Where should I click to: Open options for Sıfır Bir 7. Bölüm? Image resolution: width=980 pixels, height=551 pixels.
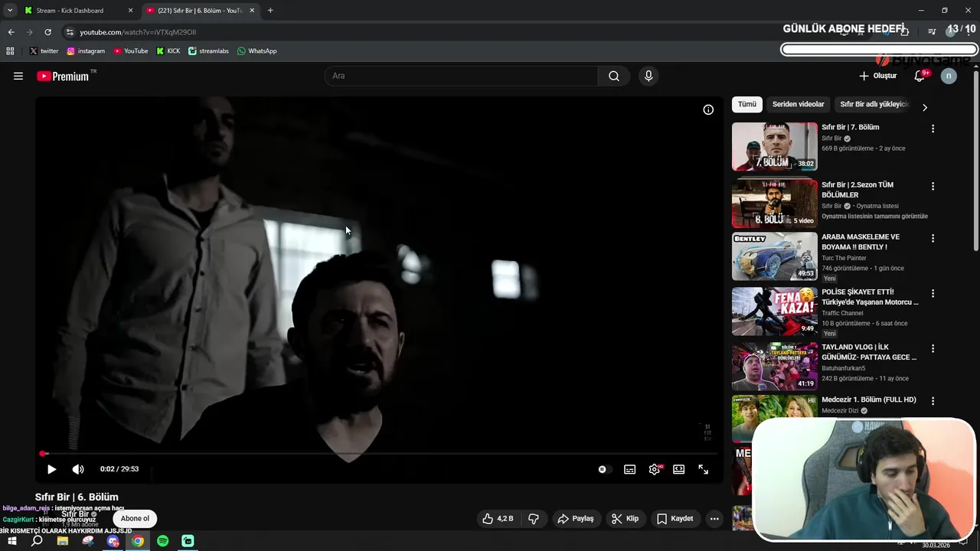(x=933, y=129)
